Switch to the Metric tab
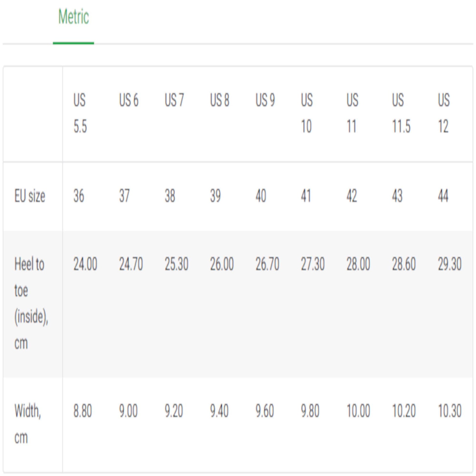The width and height of the screenshot is (476, 476). pyautogui.click(x=73, y=17)
